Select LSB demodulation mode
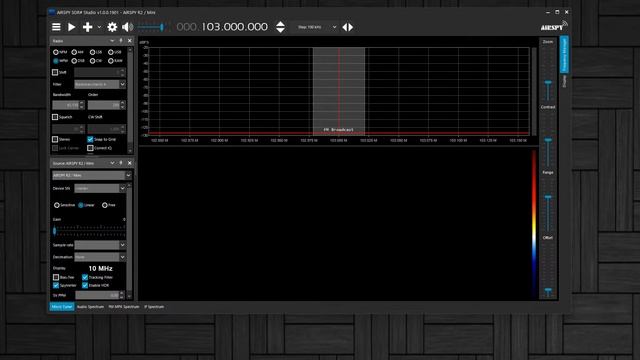Image resolution: width=640 pixels, height=360 pixels. tap(96, 52)
